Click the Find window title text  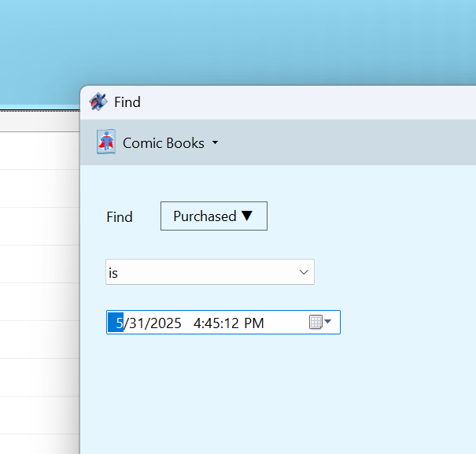click(x=127, y=102)
